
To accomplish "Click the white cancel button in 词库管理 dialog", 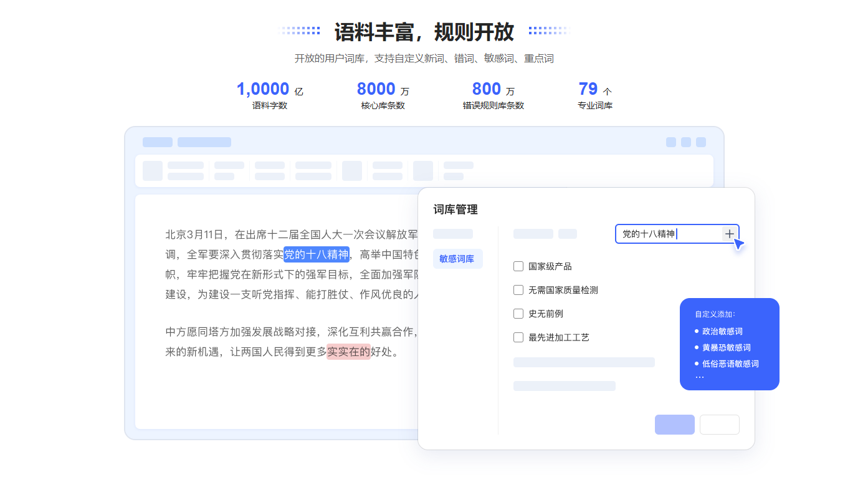I will [x=720, y=425].
